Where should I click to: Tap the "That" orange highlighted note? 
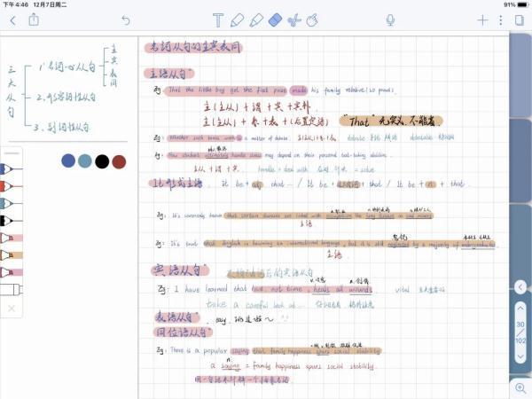pos(391,121)
